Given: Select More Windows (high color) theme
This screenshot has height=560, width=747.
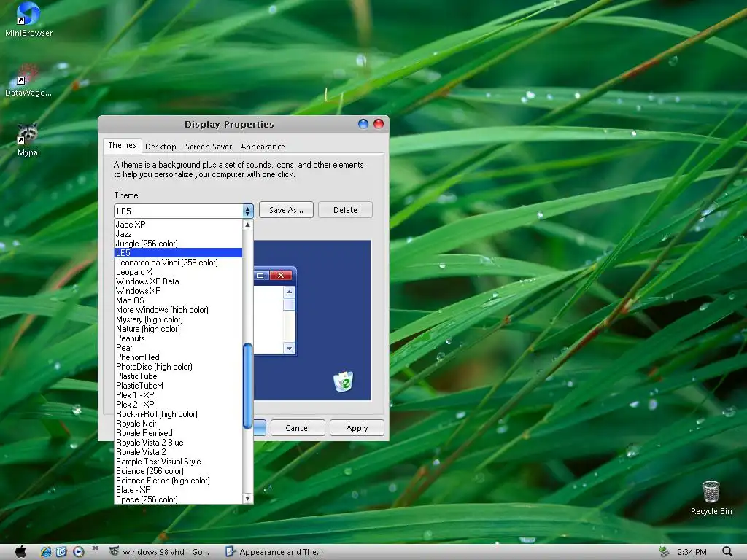Looking at the screenshot, I should 178,310.
